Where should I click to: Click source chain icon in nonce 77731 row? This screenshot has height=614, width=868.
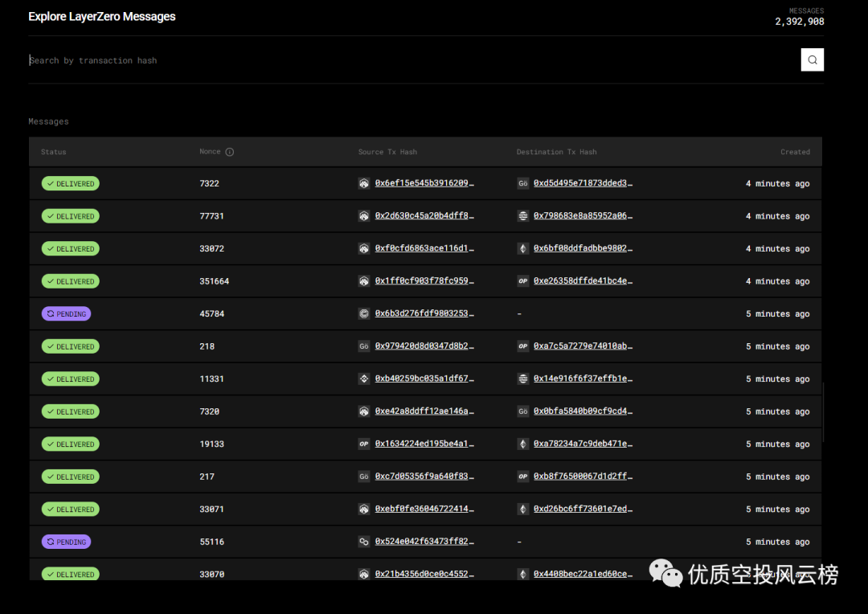coord(364,216)
